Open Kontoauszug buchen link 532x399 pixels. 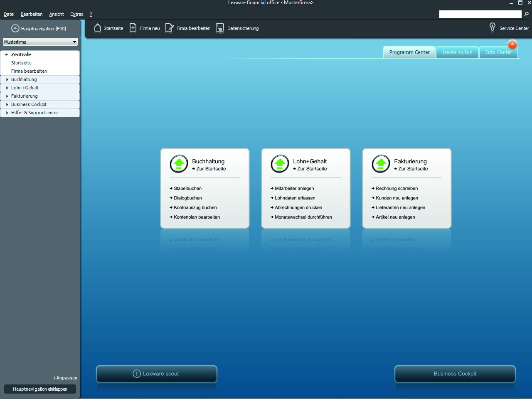[x=193, y=207]
